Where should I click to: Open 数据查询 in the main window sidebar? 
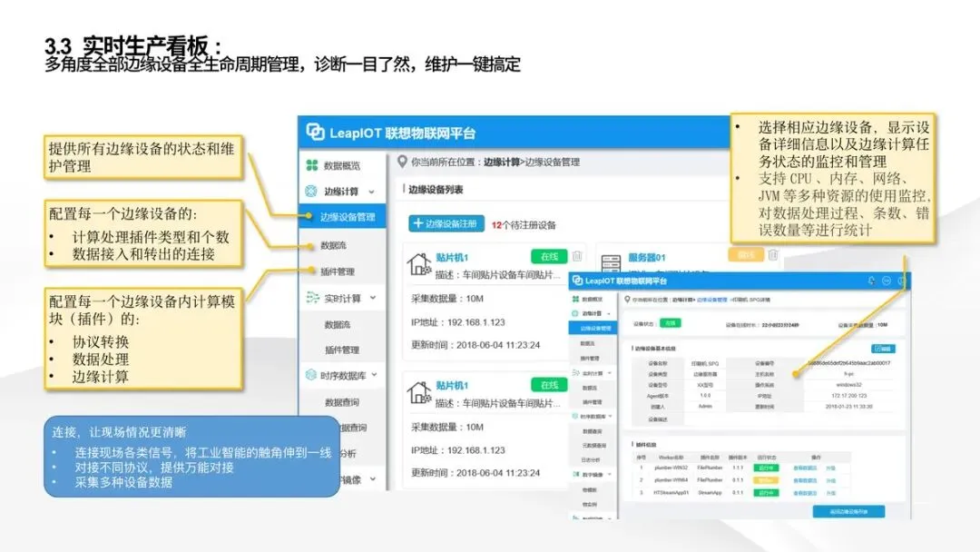click(342, 402)
